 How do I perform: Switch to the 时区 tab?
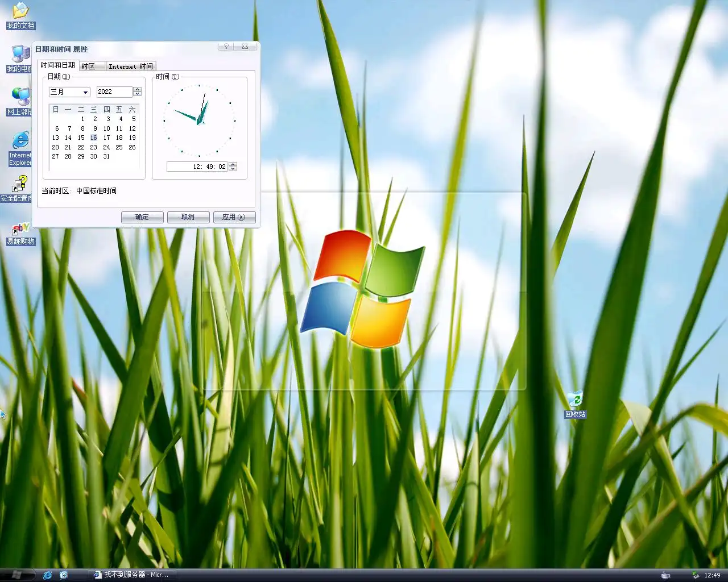(92, 66)
